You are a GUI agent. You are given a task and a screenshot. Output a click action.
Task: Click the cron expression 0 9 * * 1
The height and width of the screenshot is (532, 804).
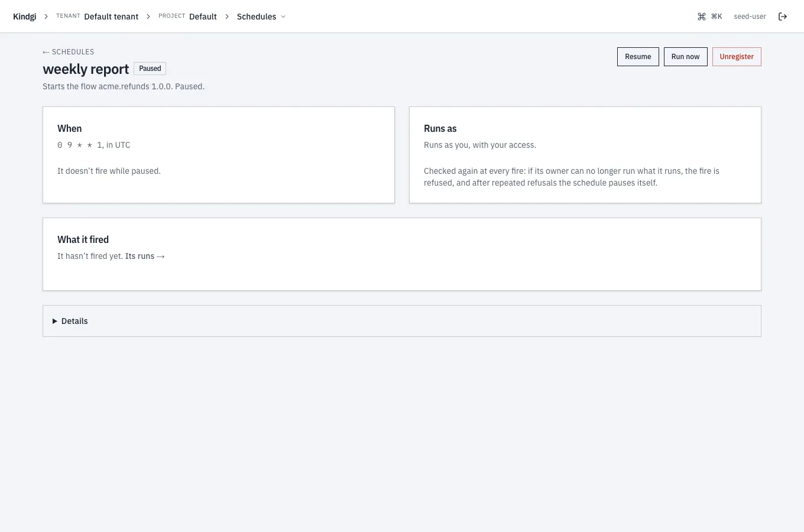tap(80, 145)
